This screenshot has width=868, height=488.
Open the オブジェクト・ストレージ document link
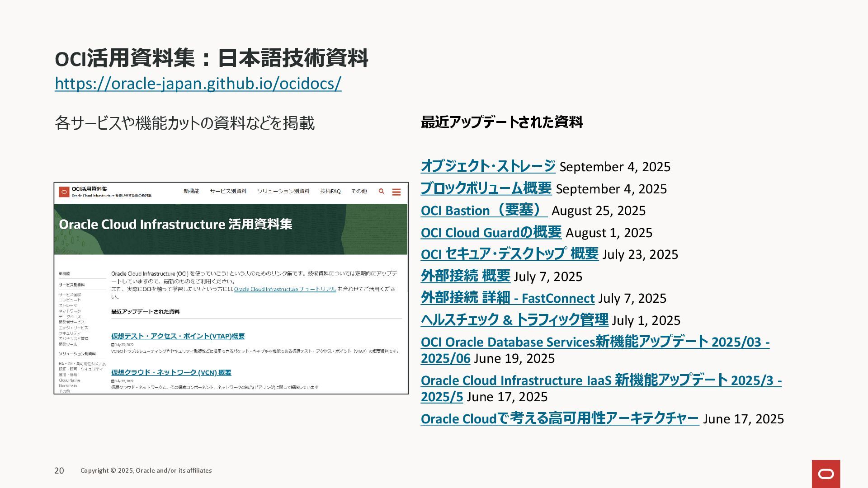[488, 166]
